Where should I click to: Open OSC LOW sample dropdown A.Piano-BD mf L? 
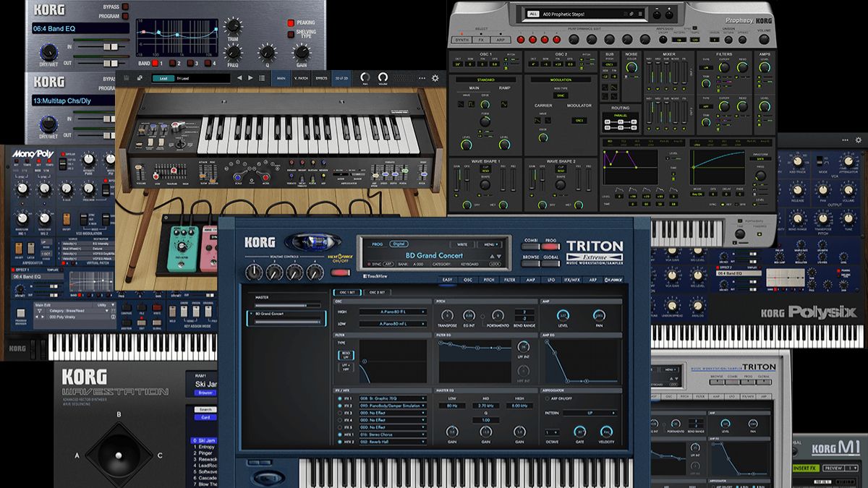pyautogui.click(x=393, y=324)
